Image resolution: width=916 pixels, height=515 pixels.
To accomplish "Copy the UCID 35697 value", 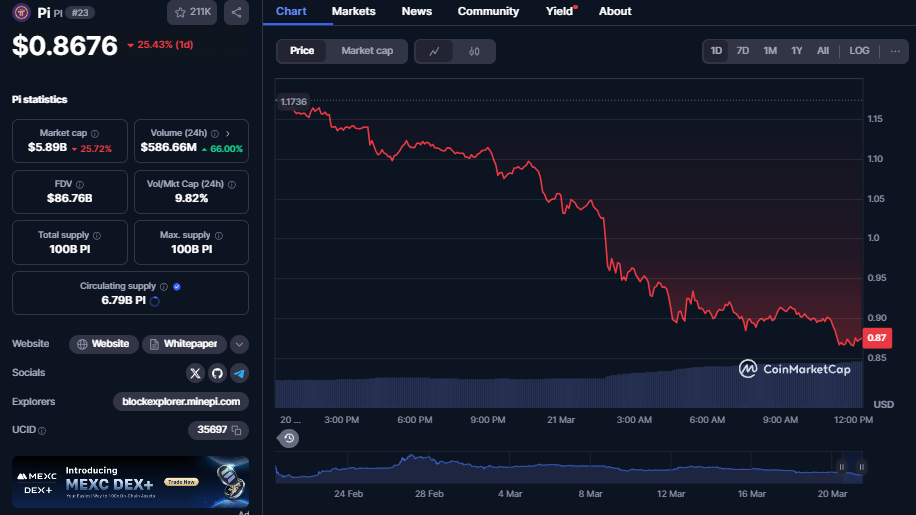I will click(236, 430).
